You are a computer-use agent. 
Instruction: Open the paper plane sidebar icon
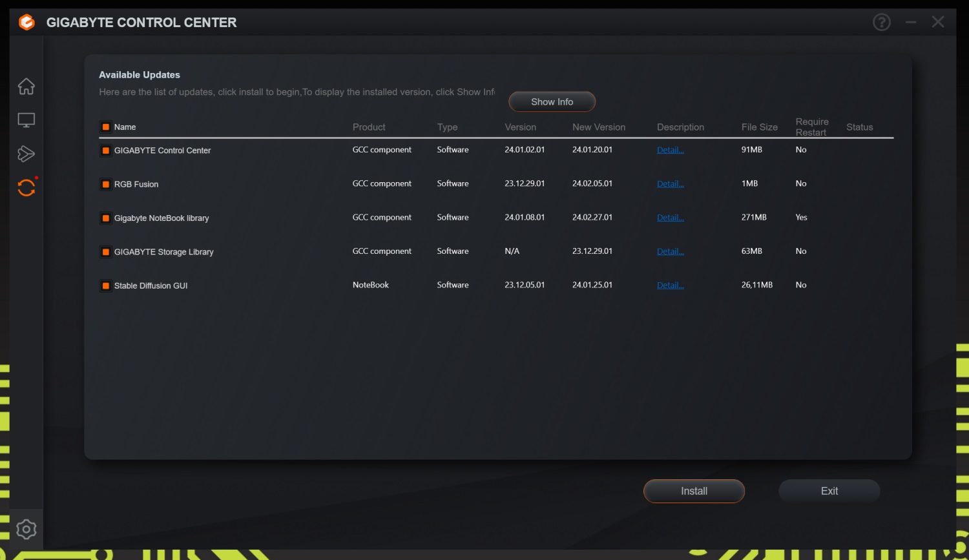click(x=26, y=154)
